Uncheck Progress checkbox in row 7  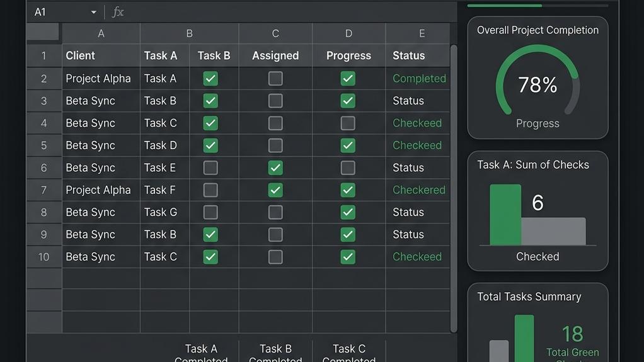[x=348, y=190]
